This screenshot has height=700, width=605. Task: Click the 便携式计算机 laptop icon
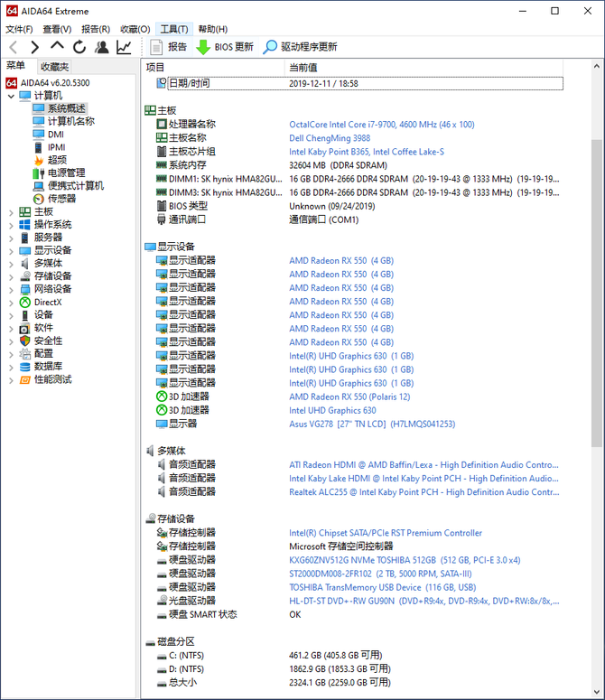[39, 186]
